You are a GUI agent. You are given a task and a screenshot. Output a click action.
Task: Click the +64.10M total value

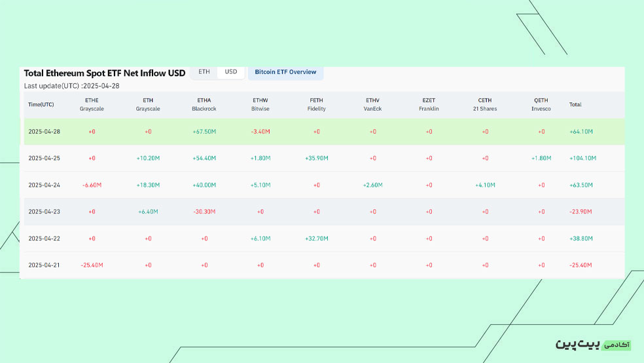pos(581,132)
